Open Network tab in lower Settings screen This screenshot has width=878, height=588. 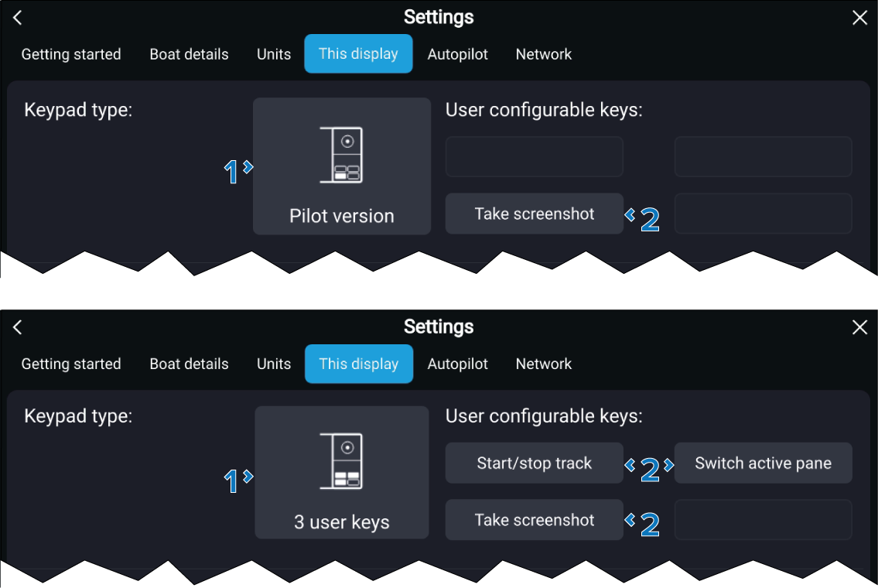(x=544, y=364)
